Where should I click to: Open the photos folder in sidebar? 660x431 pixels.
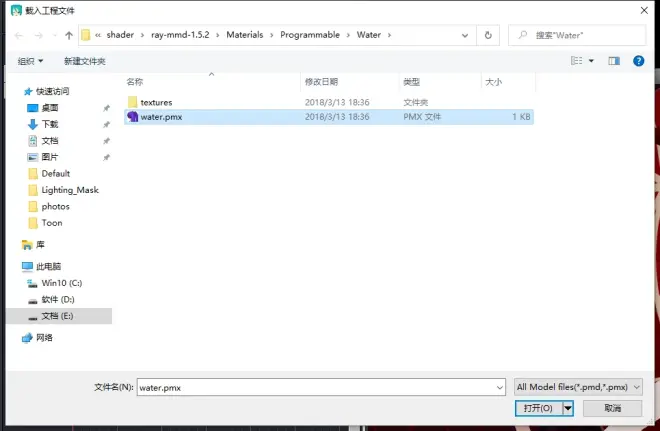coord(56,206)
